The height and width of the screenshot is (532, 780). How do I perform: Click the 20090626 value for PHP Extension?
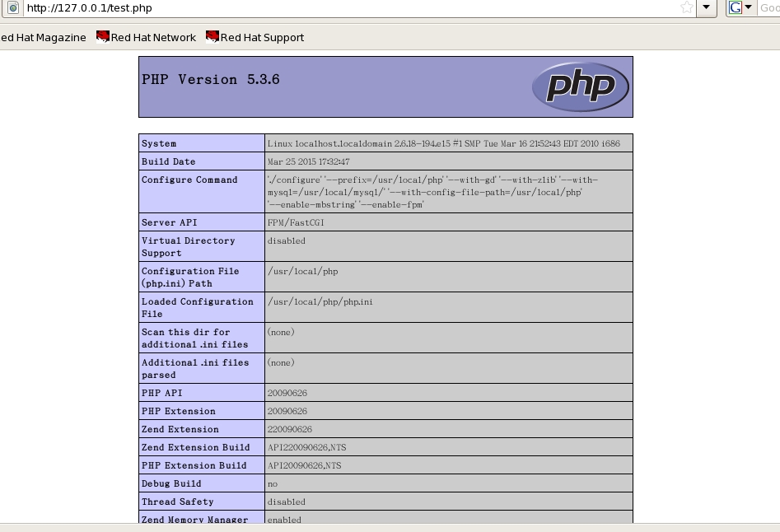pyautogui.click(x=287, y=411)
